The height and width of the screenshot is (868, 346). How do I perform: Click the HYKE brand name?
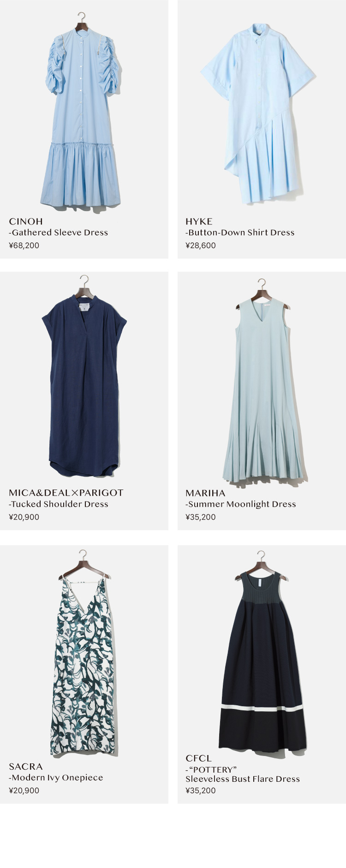pyautogui.click(x=199, y=221)
